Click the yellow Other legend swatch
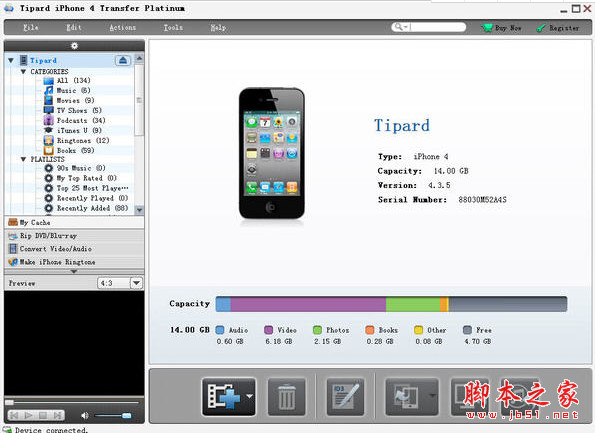The height and width of the screenshot is (433, 595). (x=419, y=330)
